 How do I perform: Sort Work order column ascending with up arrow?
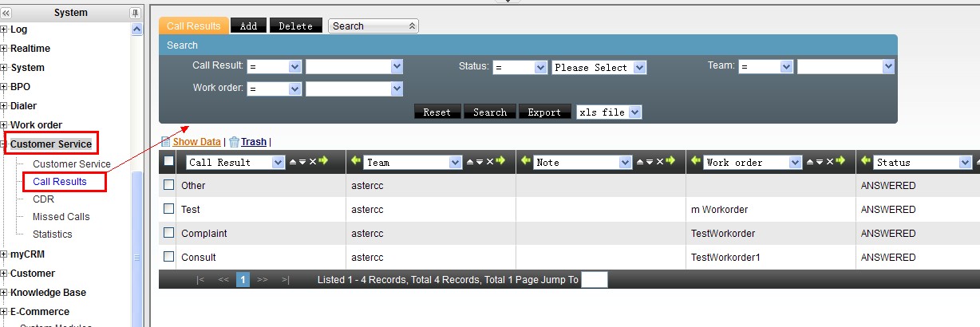[x=811, y=162]
